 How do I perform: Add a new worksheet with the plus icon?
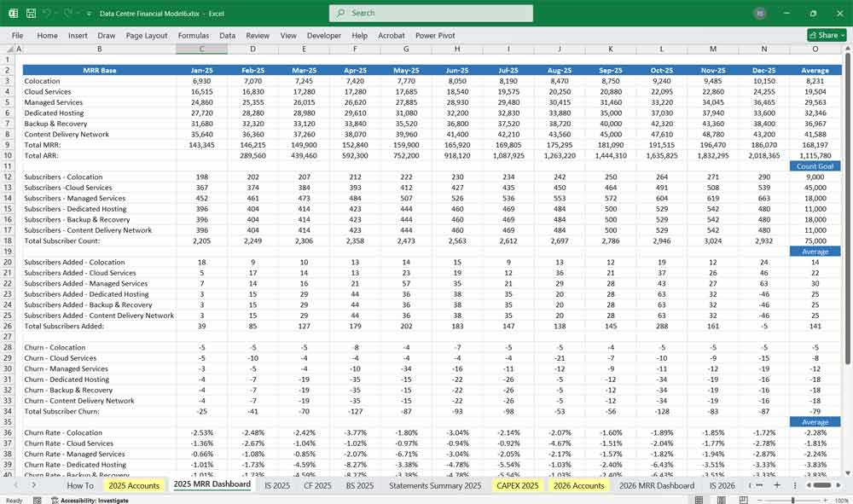tap(776, 484)
